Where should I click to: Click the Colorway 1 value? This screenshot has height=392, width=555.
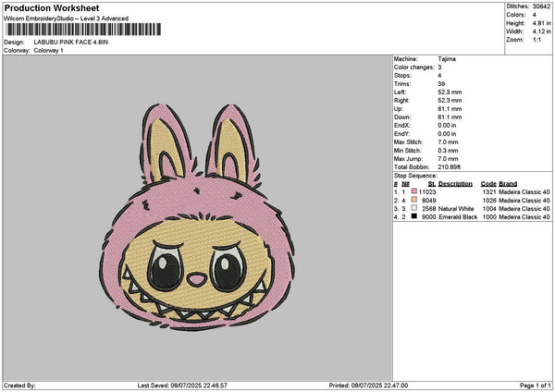pos(48,50)
